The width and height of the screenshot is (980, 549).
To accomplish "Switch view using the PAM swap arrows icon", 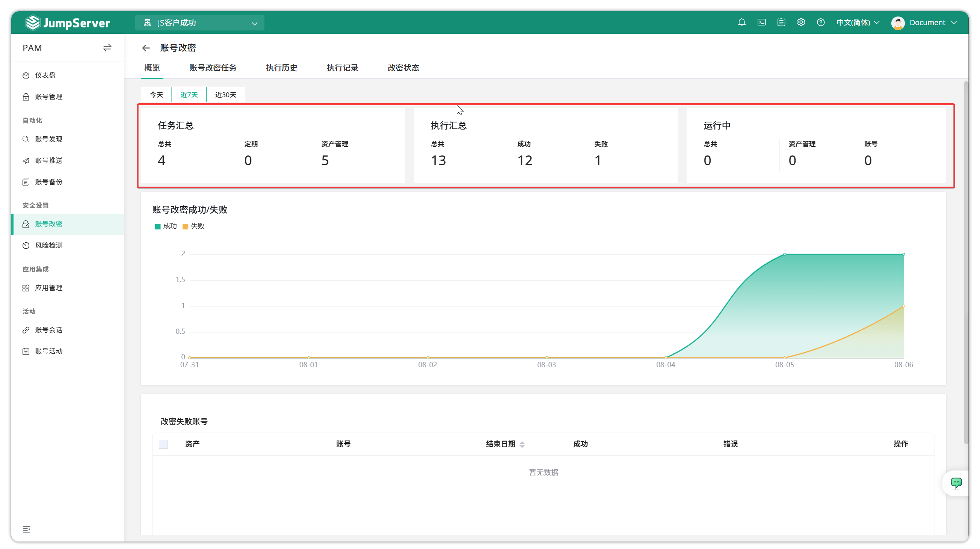I will point(107,48).
